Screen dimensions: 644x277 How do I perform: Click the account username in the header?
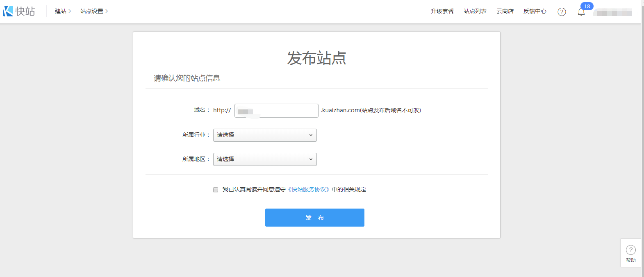pyautogui.click(x=614, y=13)
